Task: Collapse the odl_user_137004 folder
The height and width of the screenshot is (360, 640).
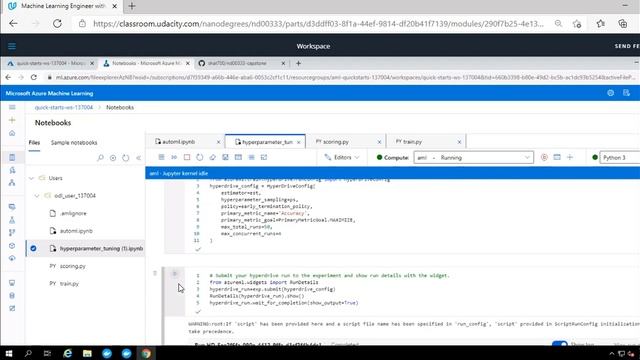Action: (x=37, y=196)
